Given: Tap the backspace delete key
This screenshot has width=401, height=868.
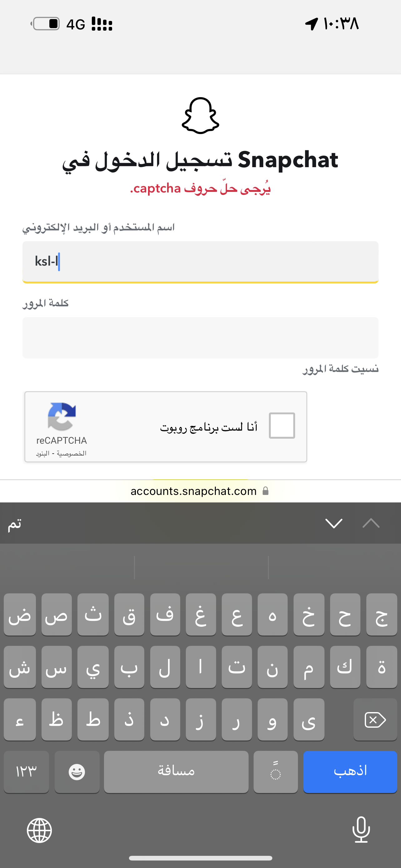Looking at the screenshot, I should tap(375, 719).
